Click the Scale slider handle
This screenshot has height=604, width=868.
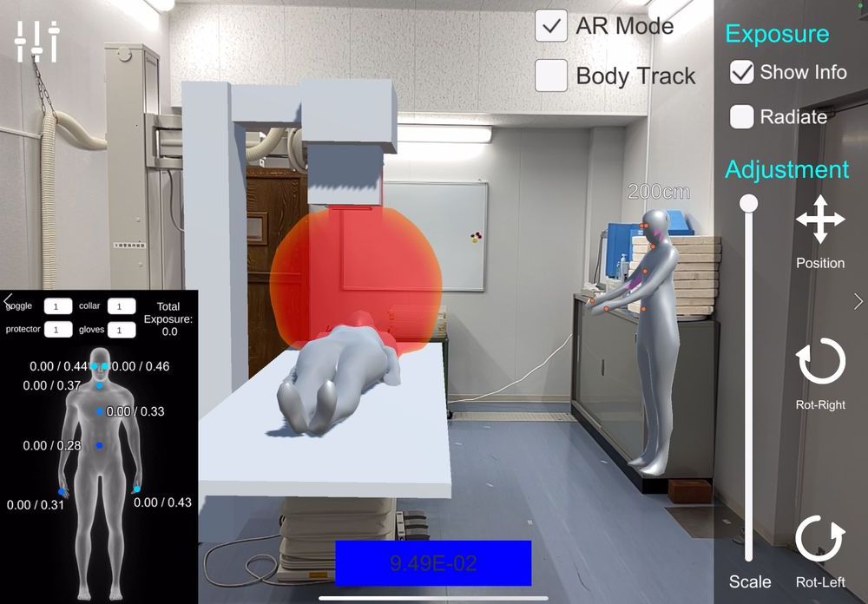(x=749, y=203)
